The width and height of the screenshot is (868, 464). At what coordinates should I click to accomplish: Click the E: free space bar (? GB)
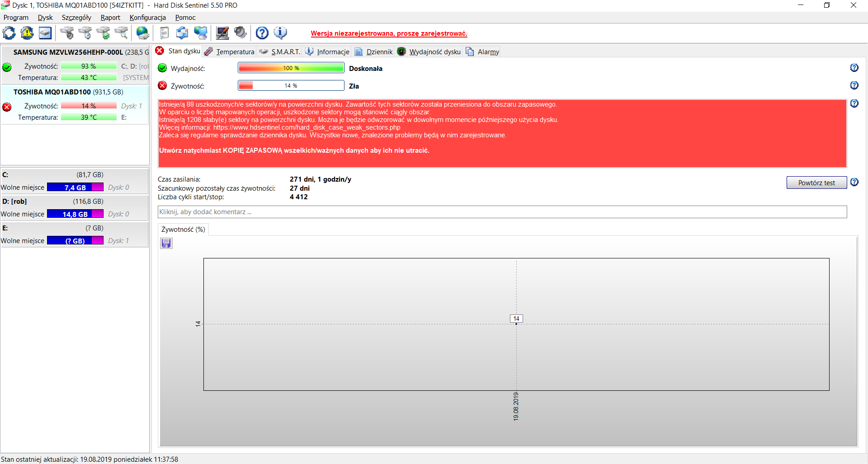point(75,240)
